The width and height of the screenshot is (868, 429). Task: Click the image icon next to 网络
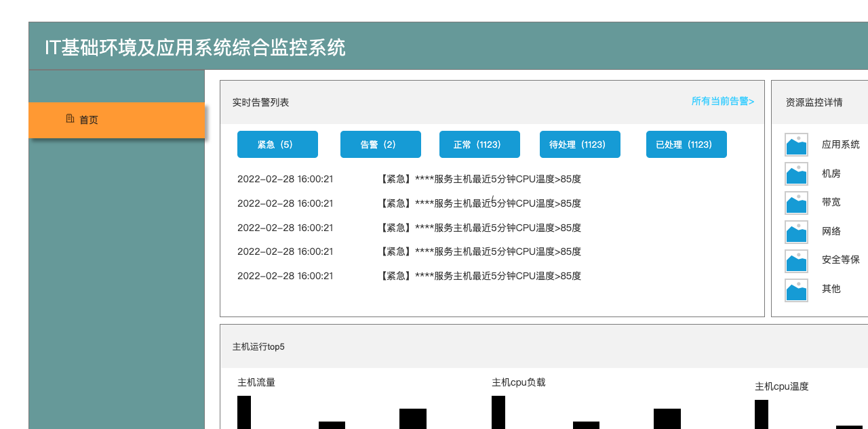point(796,232)
